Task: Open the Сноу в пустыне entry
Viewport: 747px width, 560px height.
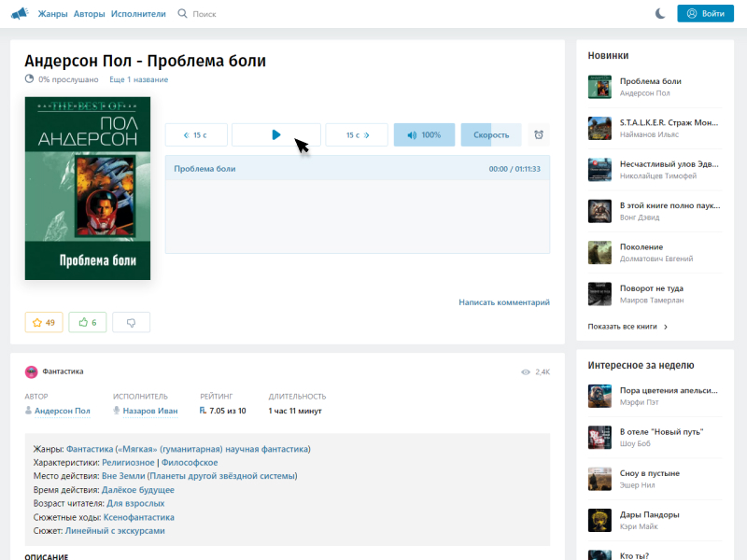Action: click(649, 473)
